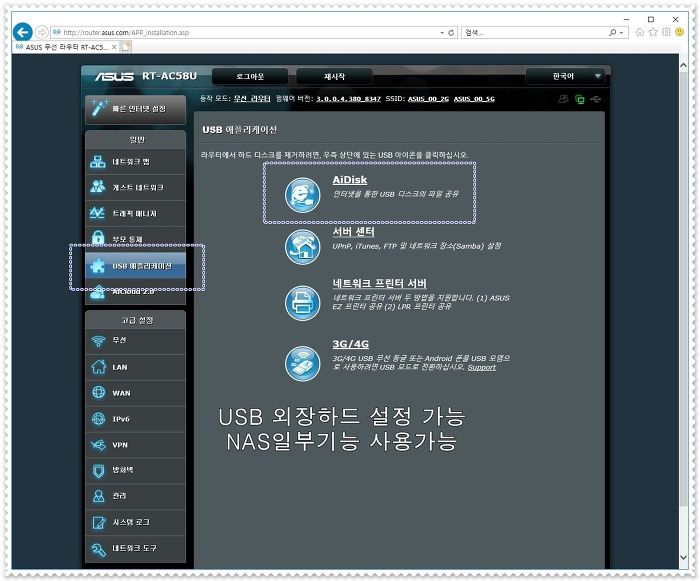This screenshot has width=700, height=581.
Task: Open the 관리 administration menu
Action: tap(135, 496)
